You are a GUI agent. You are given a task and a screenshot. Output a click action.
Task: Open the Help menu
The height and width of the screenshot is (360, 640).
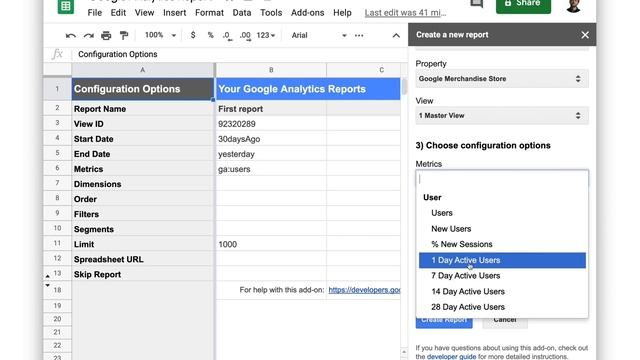click(x=342, y=13)
